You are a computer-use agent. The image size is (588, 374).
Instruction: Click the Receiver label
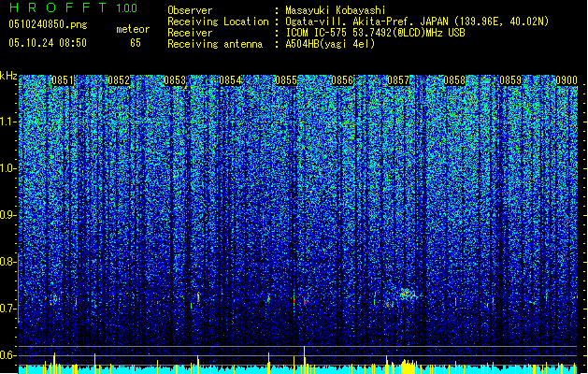click(190, 33)
